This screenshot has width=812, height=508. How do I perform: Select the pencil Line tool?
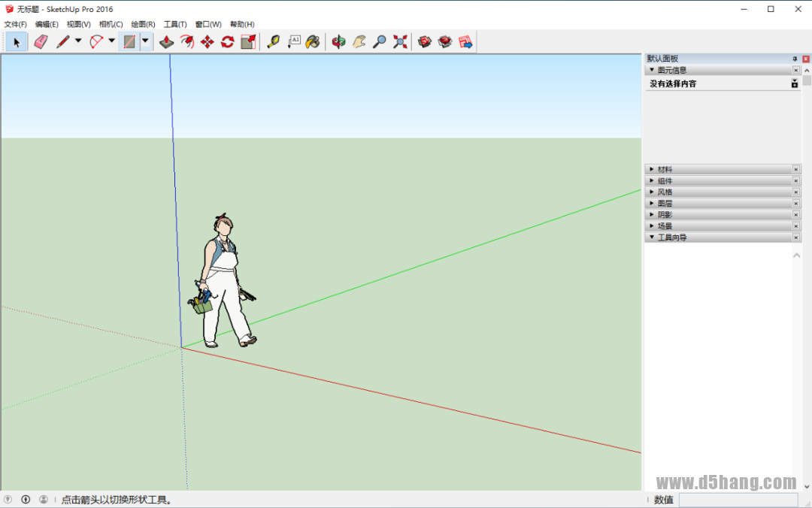click(x=62, y=42)
